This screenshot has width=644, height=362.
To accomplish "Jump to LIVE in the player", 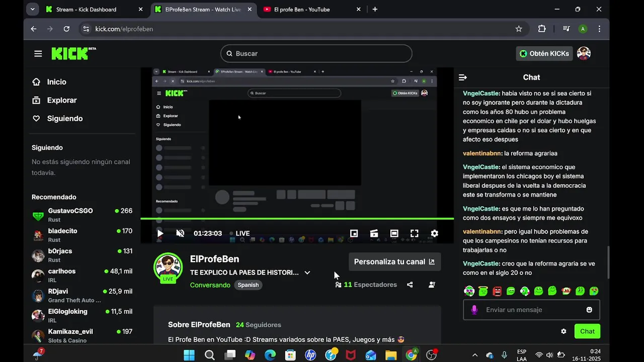I will 239,233.
